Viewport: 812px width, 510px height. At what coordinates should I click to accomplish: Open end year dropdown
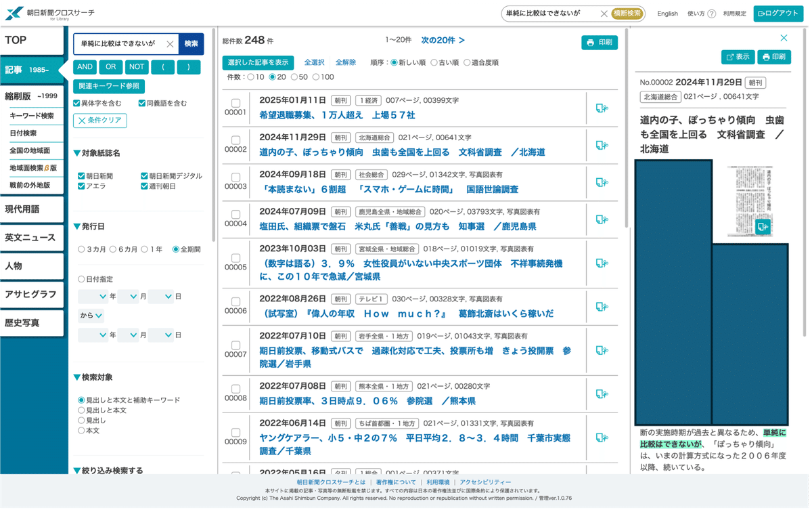pos(93,335)
